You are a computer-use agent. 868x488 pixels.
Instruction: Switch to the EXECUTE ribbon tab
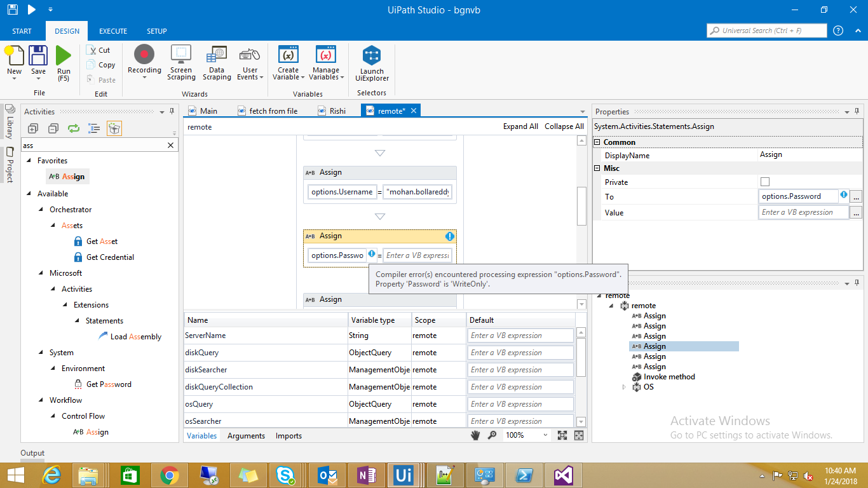click(113, 31)
